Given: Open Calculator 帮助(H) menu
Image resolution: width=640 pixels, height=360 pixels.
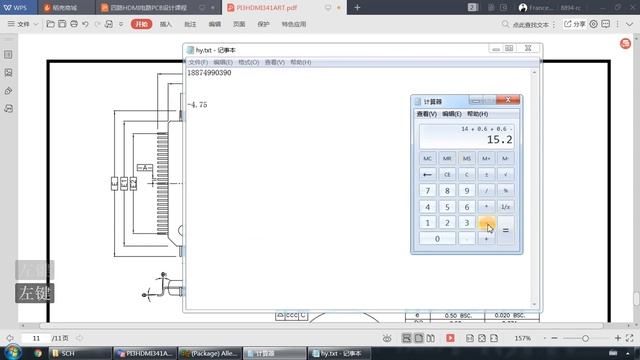Looking at the screenshot, I should pyautogui.click(x=478, y=114).
